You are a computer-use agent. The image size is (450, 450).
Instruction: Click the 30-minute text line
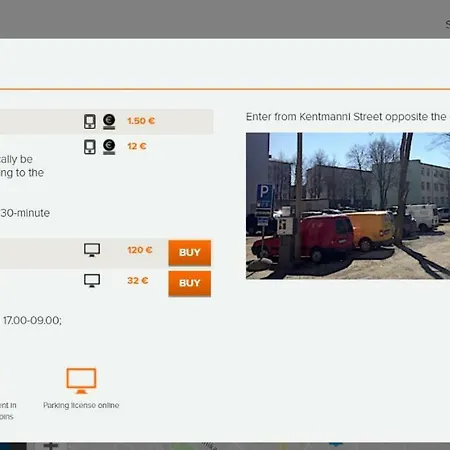pos(25,213)
